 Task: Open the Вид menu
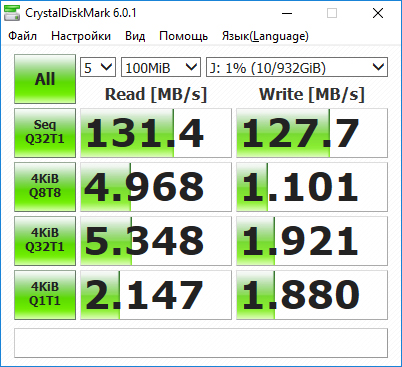[x=135, y=36]
